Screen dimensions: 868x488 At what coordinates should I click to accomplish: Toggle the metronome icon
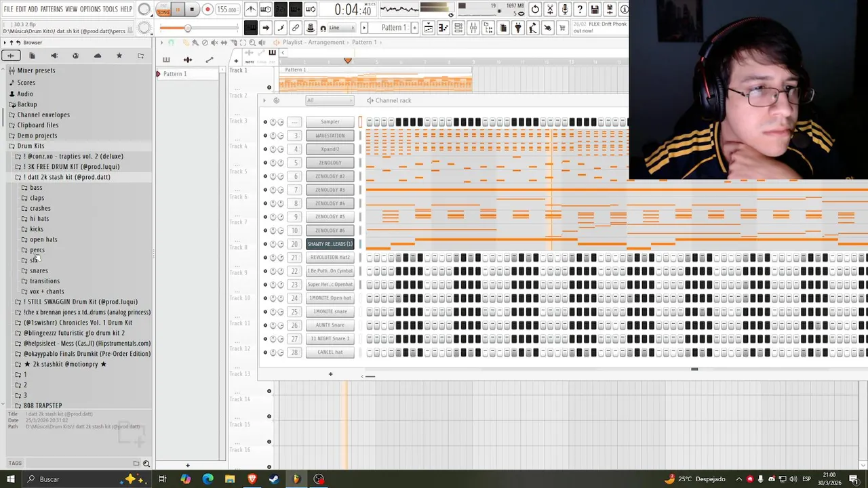click(x=251, y=9)
